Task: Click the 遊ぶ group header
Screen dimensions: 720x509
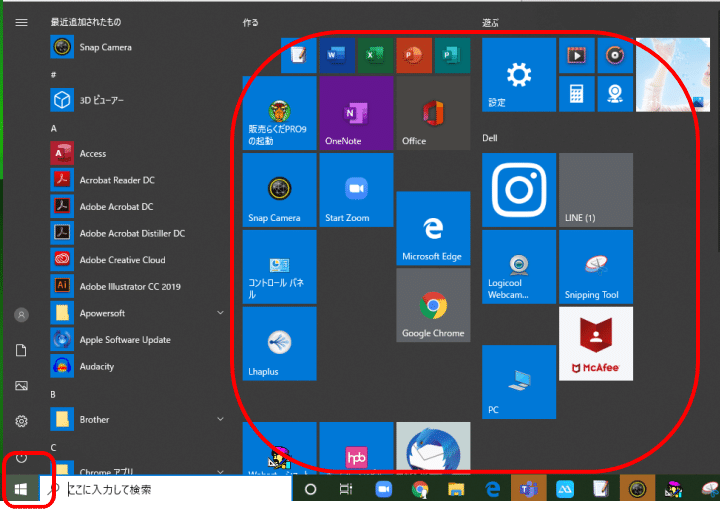Action: [x=490, y=23]
